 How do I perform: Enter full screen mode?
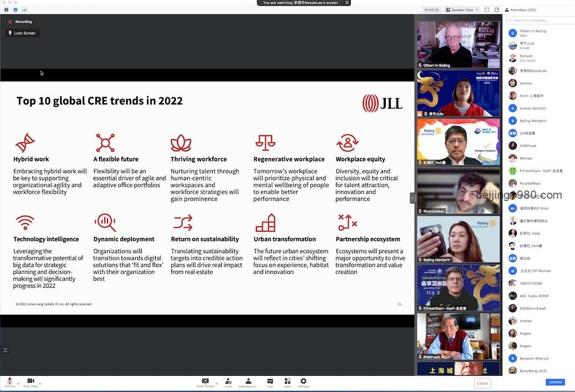click(487, 10)
